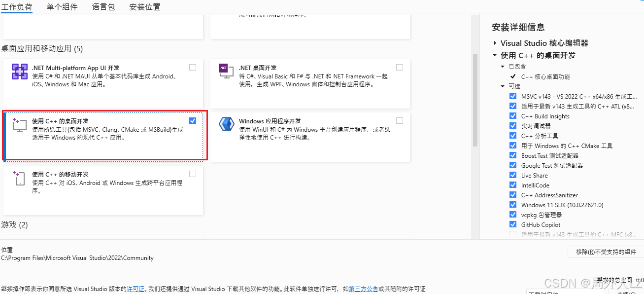Uncheck the Windows 11 SDK checkbox
The image size is (644, 294).
513,205
